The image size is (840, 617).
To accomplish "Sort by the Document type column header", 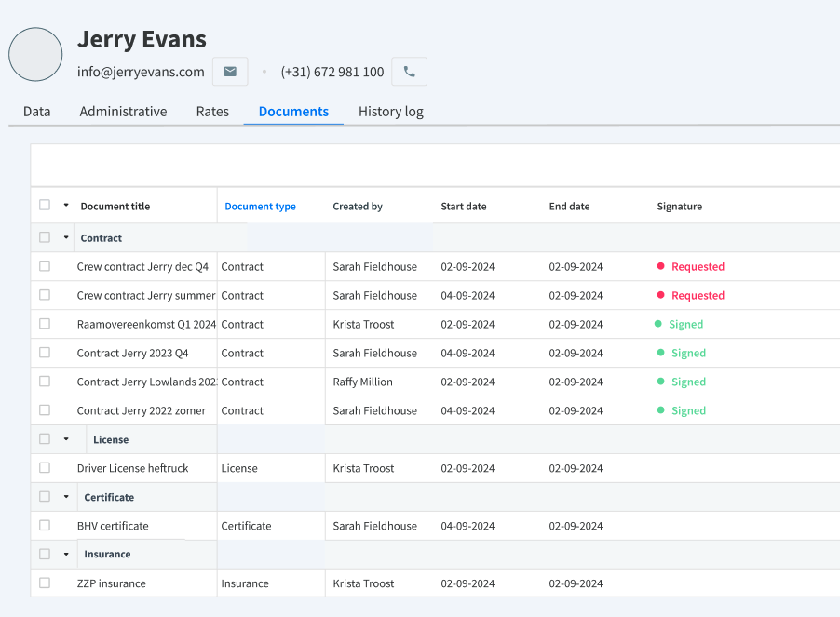I will [x=261, y=207].
